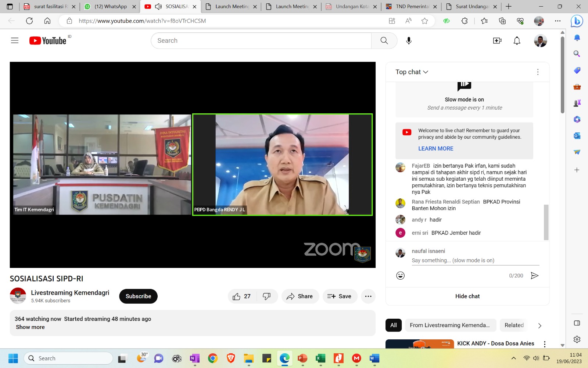The image size is (588, 368).
Task: Click FajarEB's chat message name
Action: (x=421, y=166)
